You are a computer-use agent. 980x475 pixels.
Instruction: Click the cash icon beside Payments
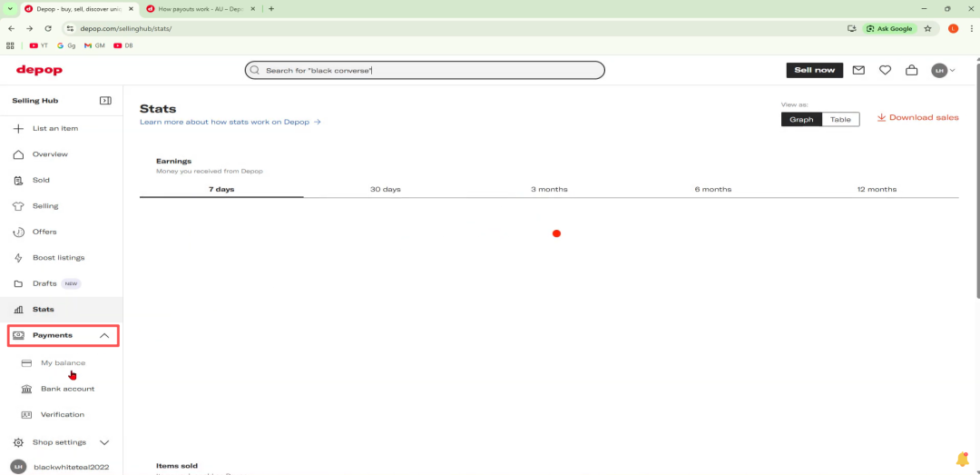(19, 335)
